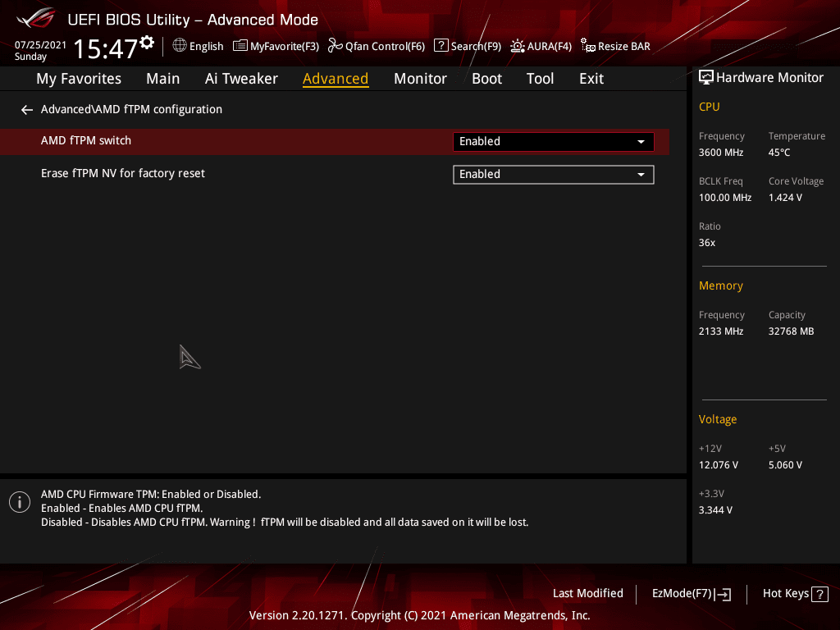Click CPU temperature value 45°C

[x=779, y=153]
